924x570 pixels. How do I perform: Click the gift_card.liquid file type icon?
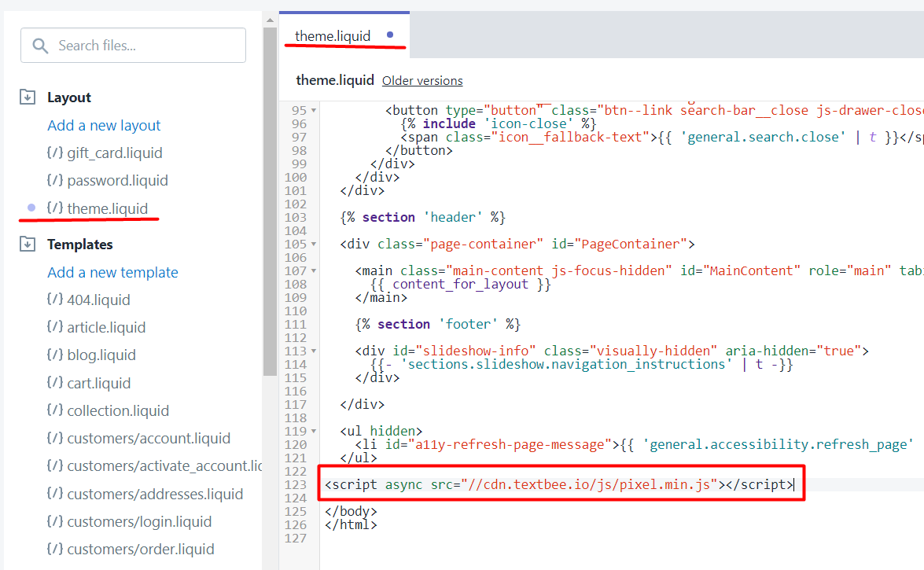pyautogui.click(x=55, y=153)
